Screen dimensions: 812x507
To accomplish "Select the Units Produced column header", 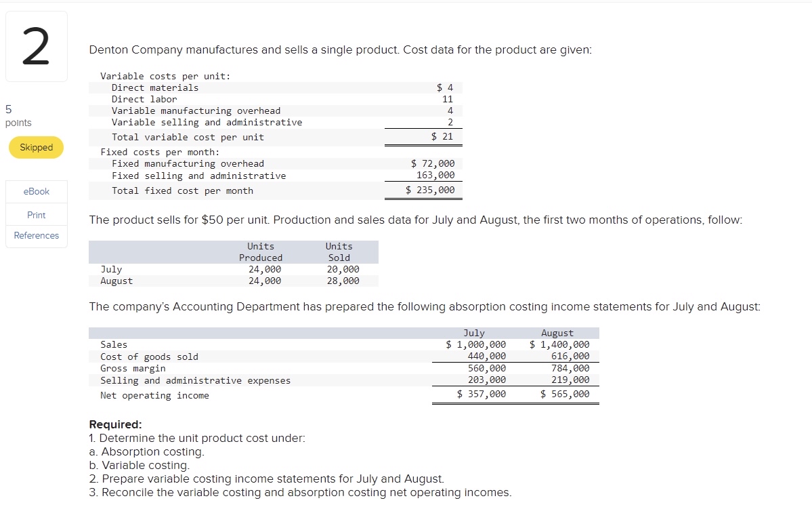I will coord(261,252).
